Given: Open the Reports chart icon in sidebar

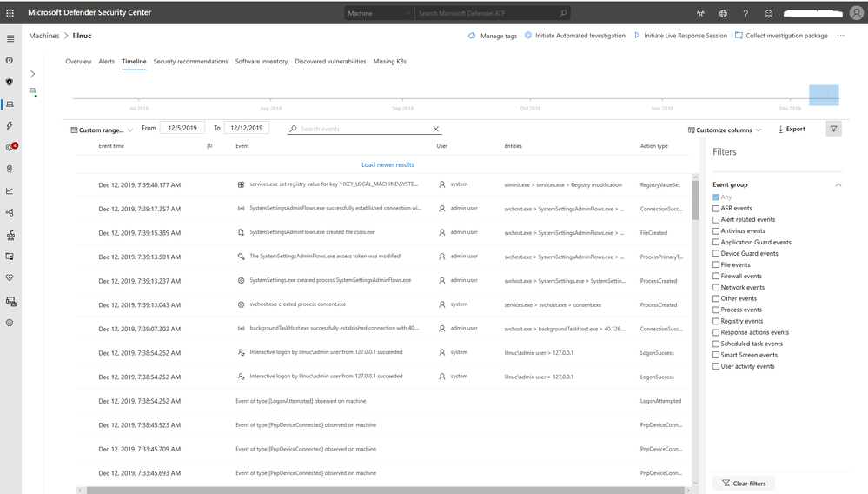Looking at the screenshot, I should (x=10, y=190).
